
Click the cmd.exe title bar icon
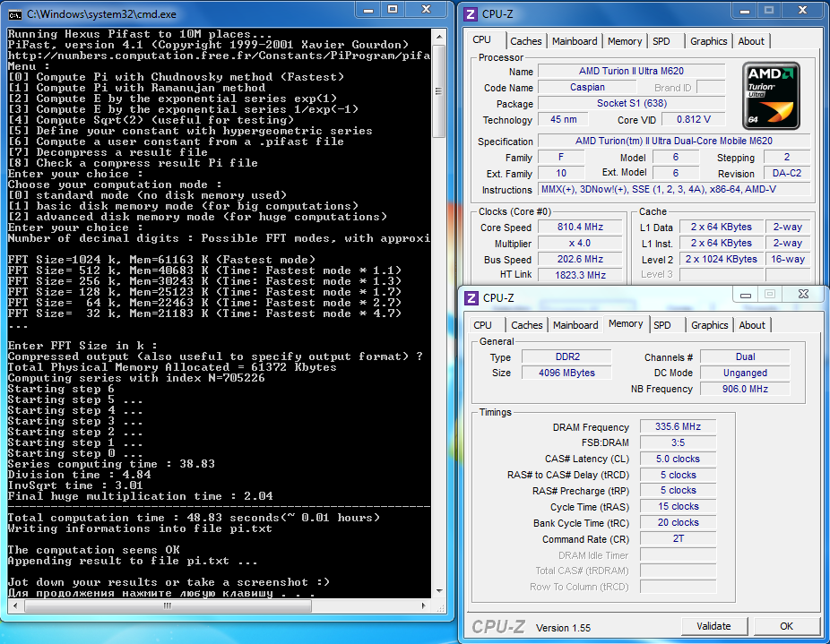coord(15,14)
